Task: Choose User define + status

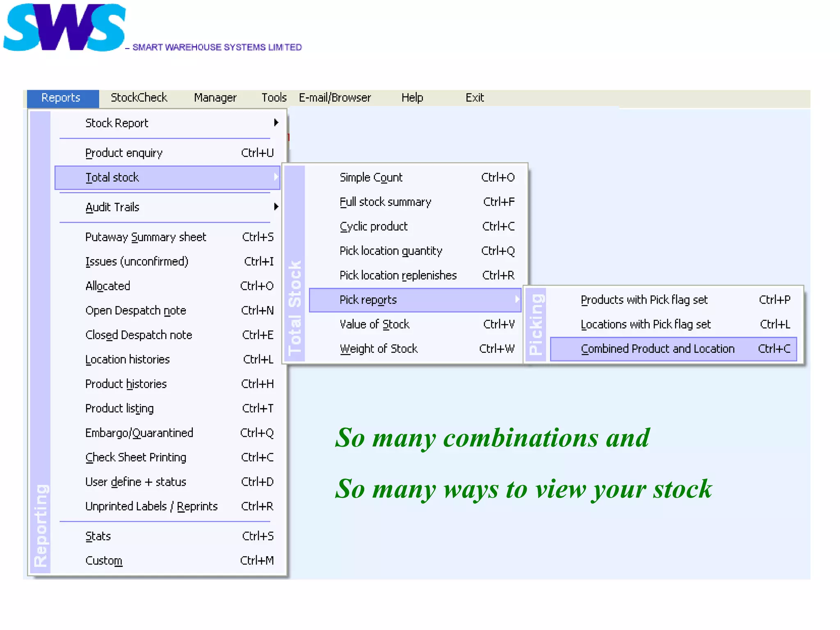Action: (167, 482)
